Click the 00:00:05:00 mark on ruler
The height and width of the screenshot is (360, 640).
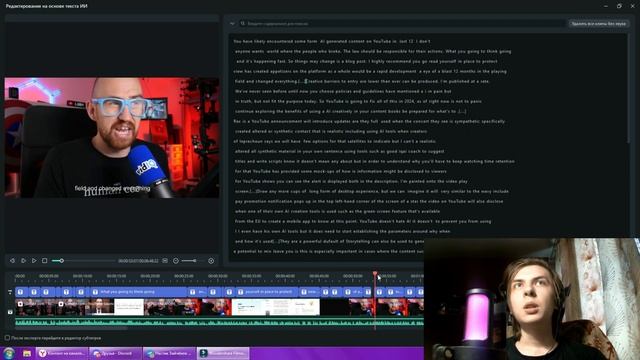pos(49,276)
